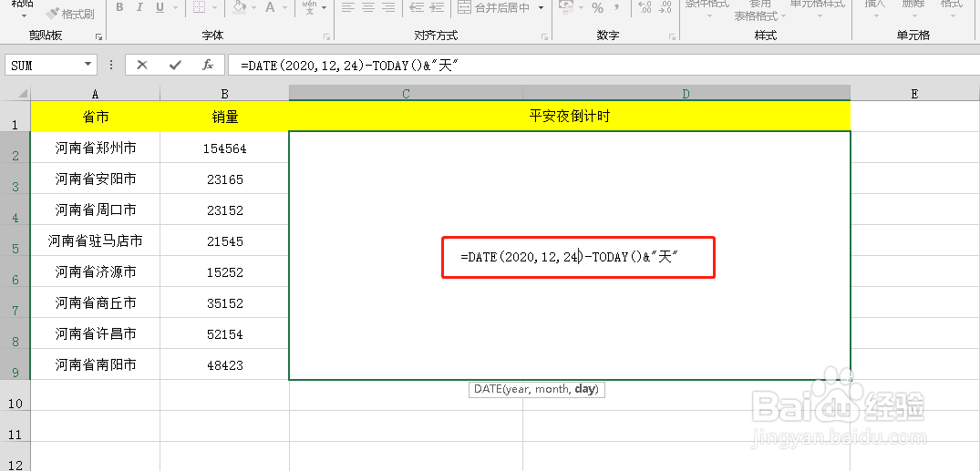
Task: Select the cell with value 154564
Action: point(224,148)
